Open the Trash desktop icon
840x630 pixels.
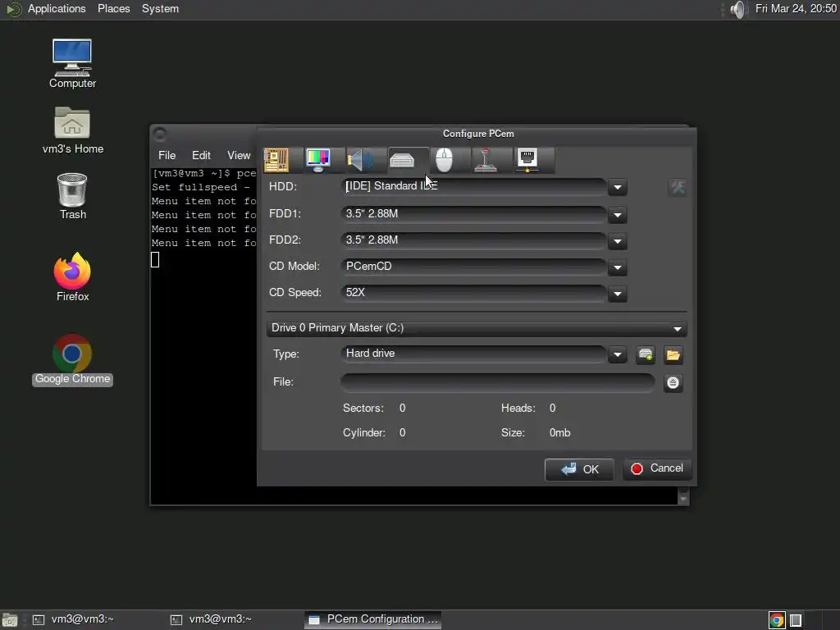(72, 196)
